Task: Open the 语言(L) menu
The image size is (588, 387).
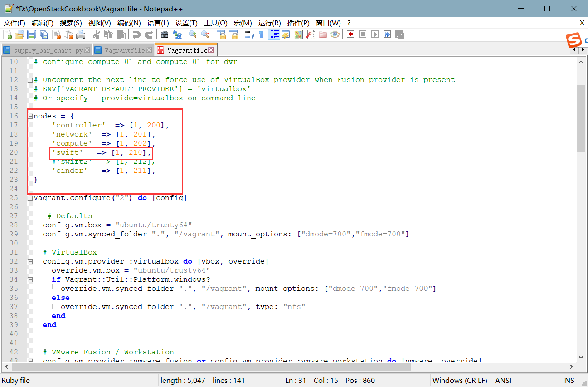Action: 158,23
